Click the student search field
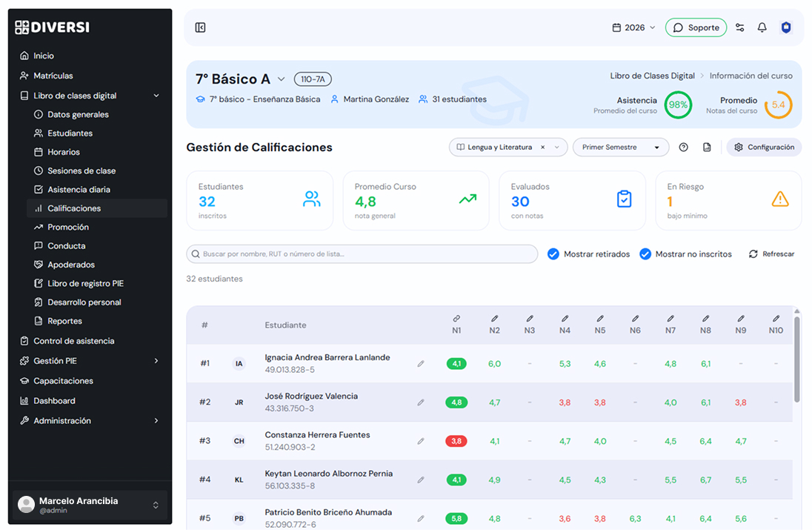This screenshot has height=530, width=812. 362,254
